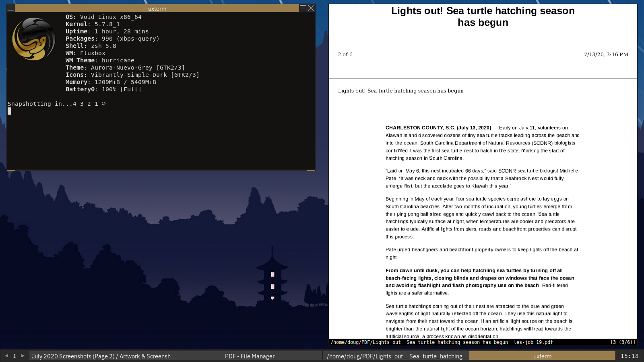
Task: Activate the PDF viewer taskbar entry
Action: 396,356
